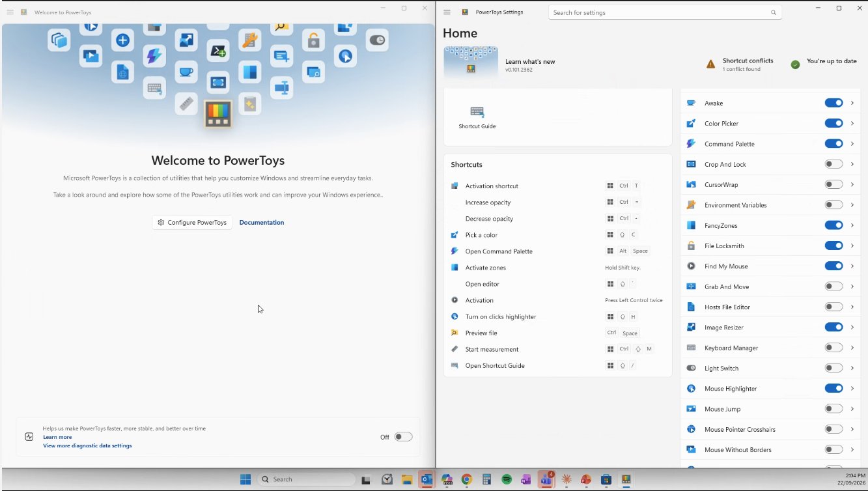This screenshot has height=491, width=868.
Task: Click the search magnifier icon in settings
Action: (774, 12)
